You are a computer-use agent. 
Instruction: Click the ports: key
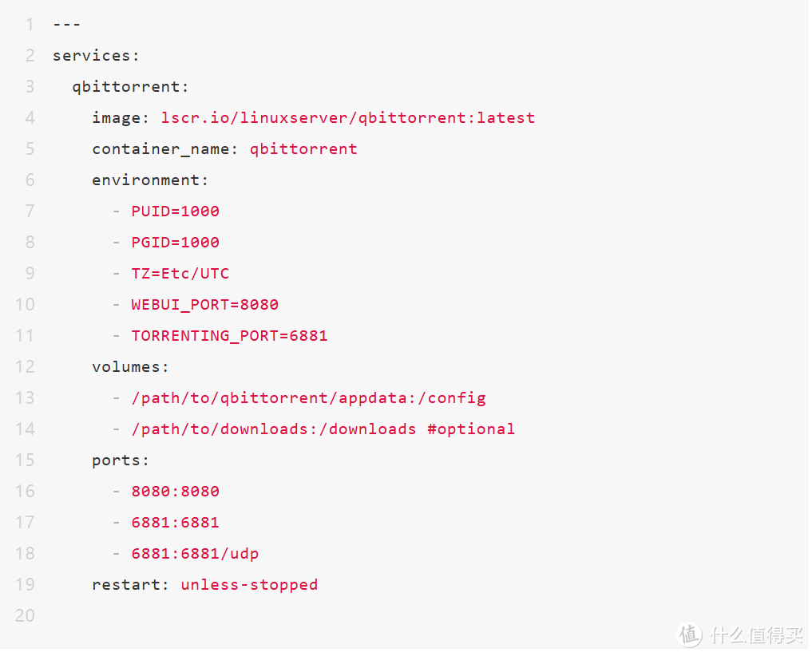pyautogui.click(x=121, y=460)
